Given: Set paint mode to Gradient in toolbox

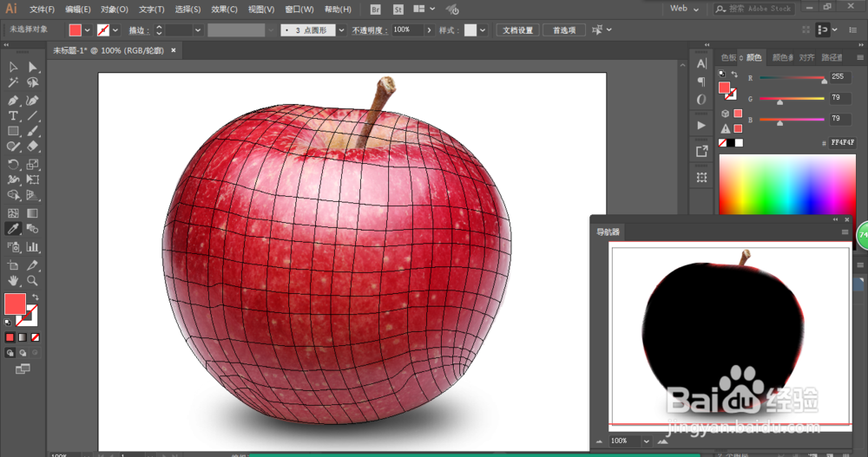Looking at the screenshot, I should (23, 337).
